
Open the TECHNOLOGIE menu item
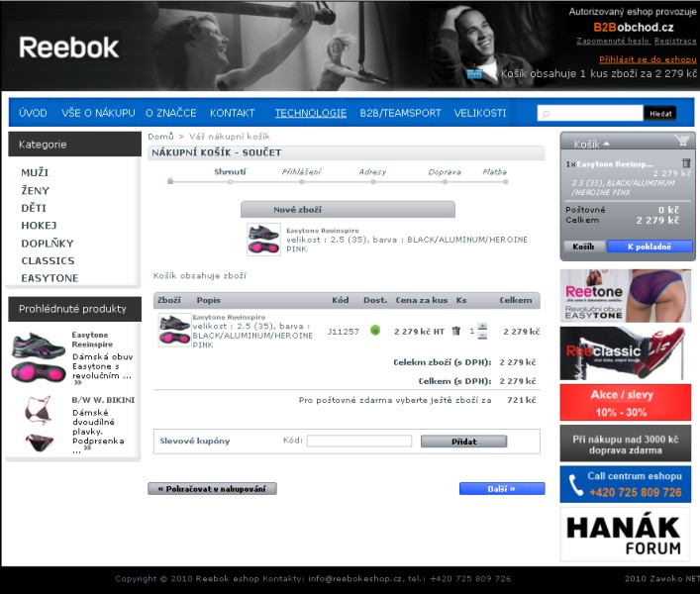click(310, 113)
